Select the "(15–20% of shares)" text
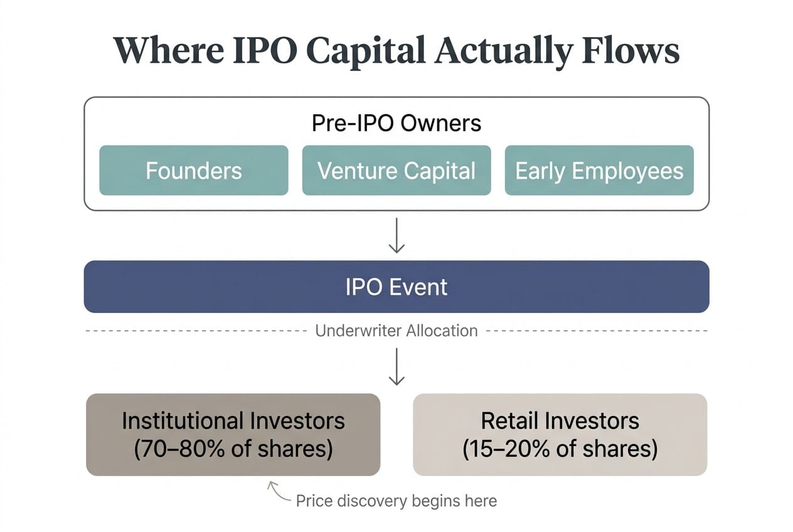The image size is (793, 532). [560, 449]
